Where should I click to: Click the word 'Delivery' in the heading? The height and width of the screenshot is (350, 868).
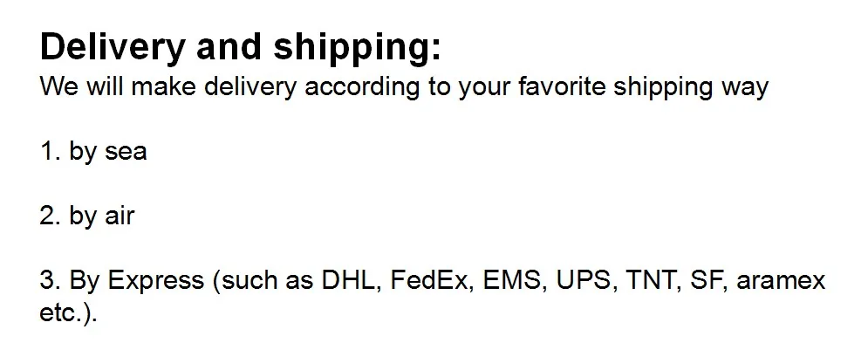(x=112, y=49)
